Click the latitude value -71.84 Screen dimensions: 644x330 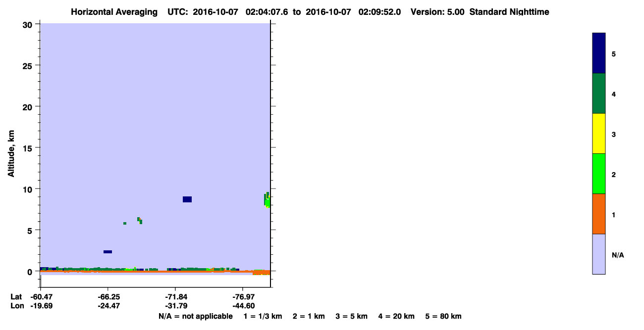(x=175, y=297)
